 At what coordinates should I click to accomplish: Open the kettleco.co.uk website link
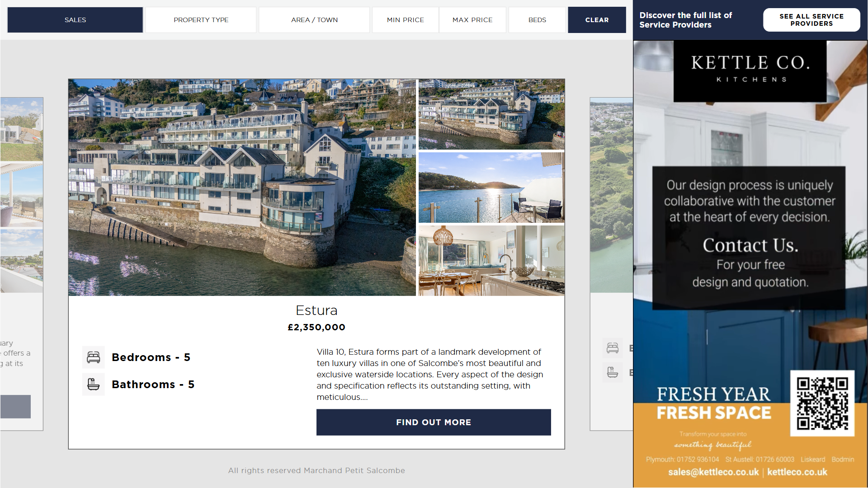coord(797,472)
